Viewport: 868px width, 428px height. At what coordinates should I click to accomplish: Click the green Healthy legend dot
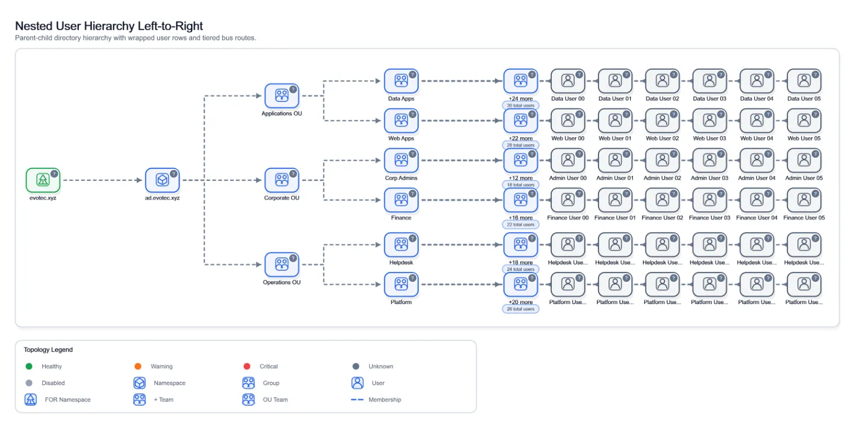click(x=29, y=367)
